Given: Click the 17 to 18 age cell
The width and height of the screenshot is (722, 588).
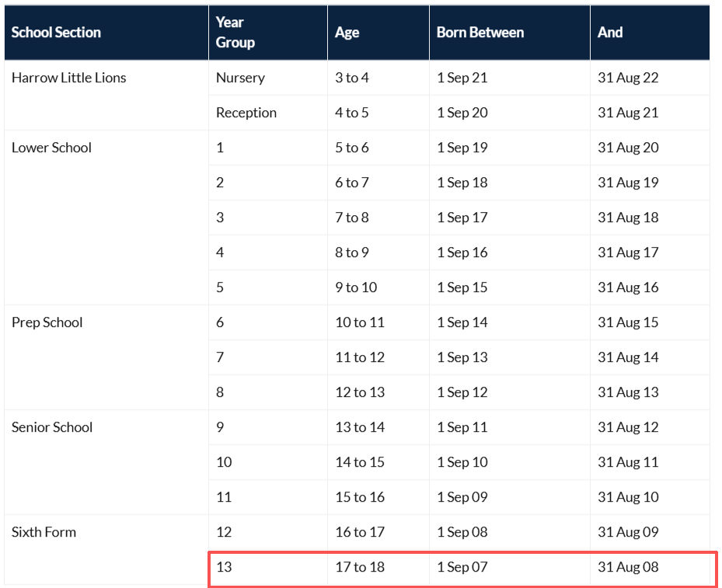Looking at the screenshot, I should [x=360, y=567].
